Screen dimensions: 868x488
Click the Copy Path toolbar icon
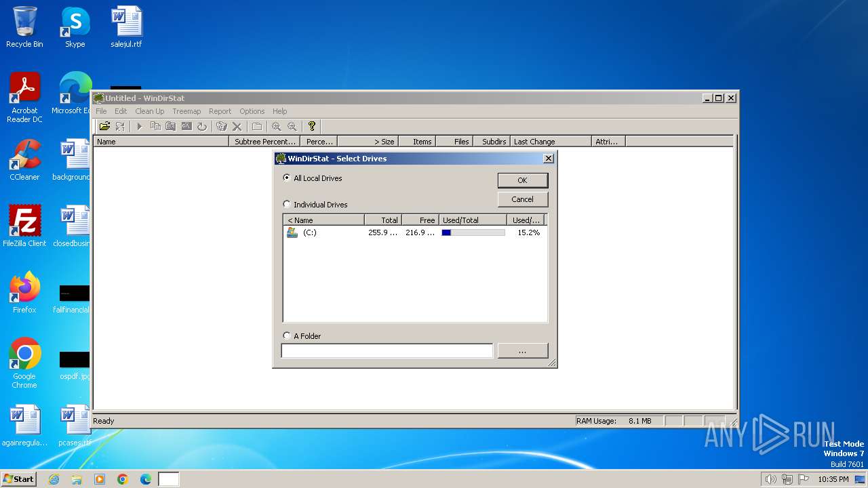[155, 126]
